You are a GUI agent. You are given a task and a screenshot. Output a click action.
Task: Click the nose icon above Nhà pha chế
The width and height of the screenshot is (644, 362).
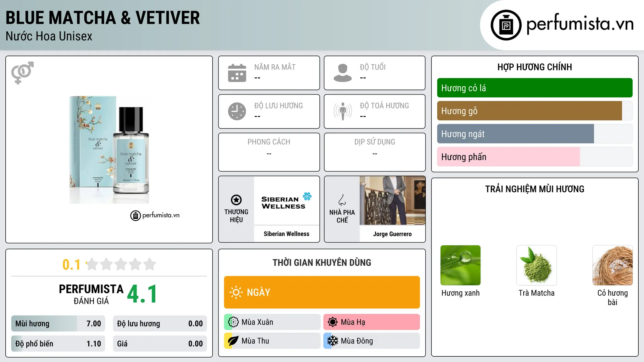coord(342,200)
